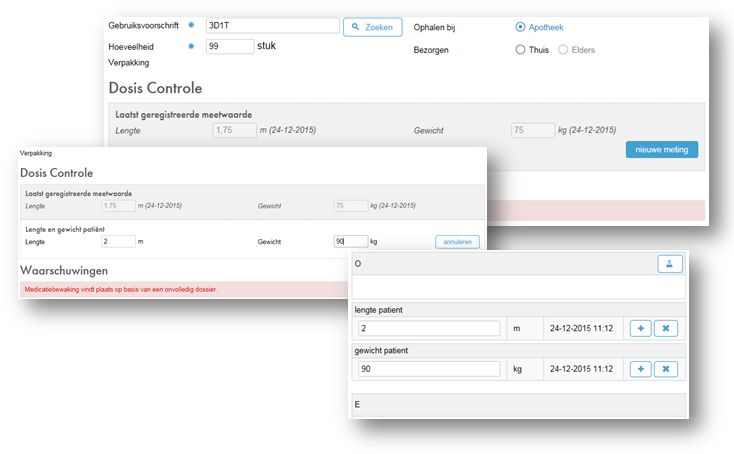Click the blue marker beside Hoeveelheid

pyautogui.click(x=191, y=46)
